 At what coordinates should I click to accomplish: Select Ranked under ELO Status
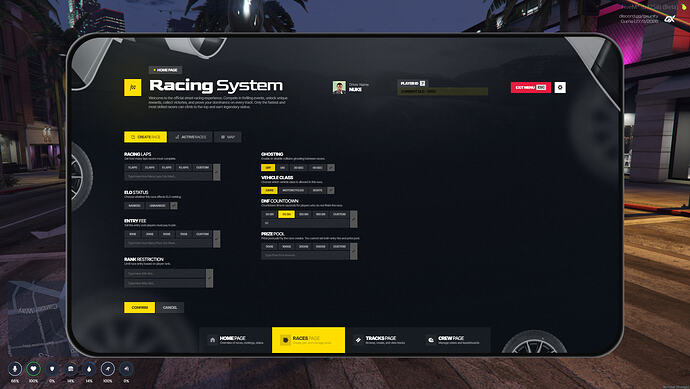pos(135,206)
